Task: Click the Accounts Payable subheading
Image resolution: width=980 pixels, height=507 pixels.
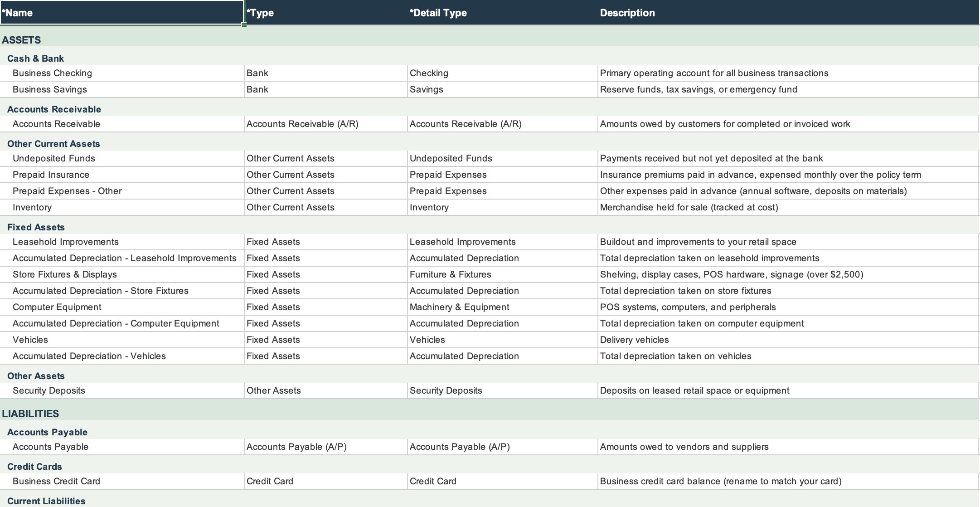Action: click(47, 432)
